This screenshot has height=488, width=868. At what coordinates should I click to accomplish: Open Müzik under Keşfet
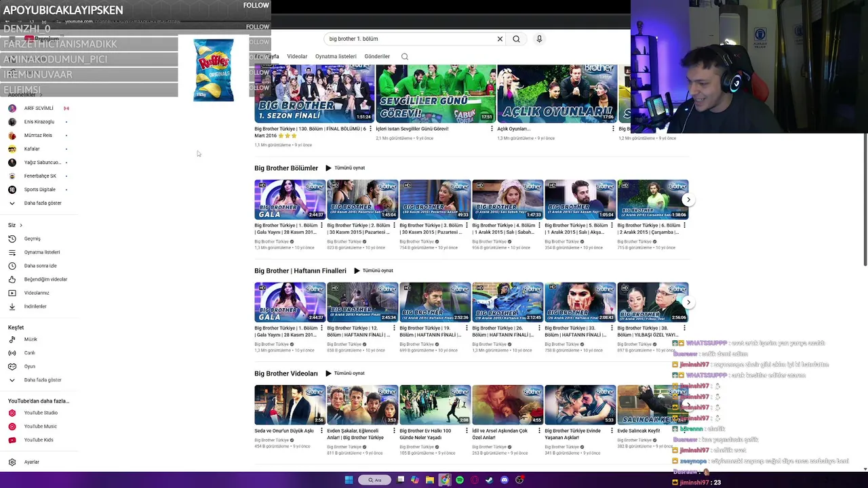point(23,339)
